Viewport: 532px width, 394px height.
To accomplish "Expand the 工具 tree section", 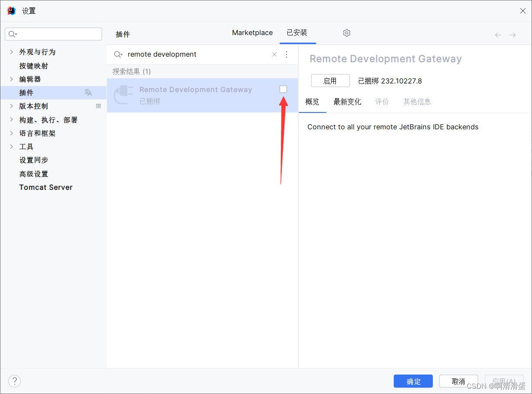I will 11,147.
